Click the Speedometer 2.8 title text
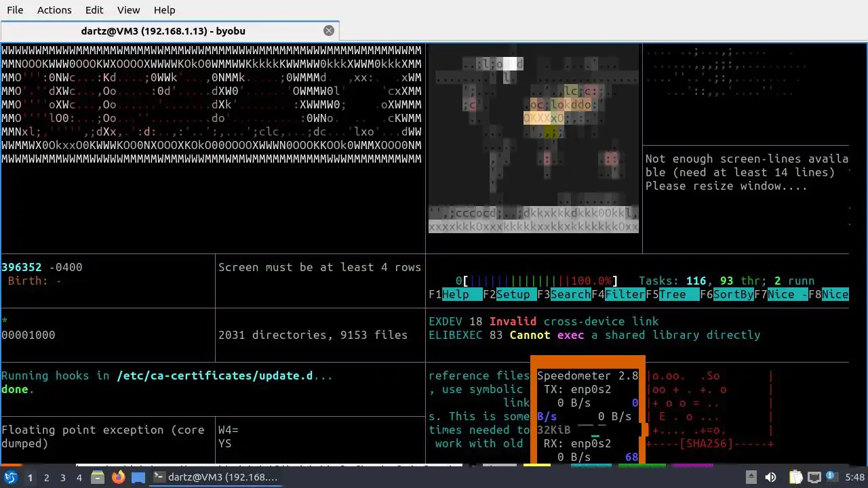 (588, 375)
